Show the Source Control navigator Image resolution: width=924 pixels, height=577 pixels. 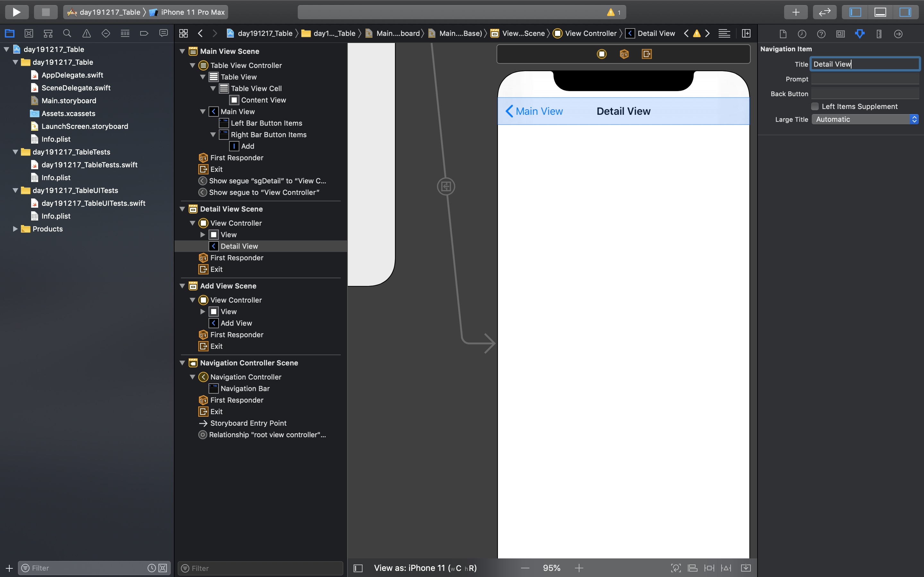coord(29,34)
